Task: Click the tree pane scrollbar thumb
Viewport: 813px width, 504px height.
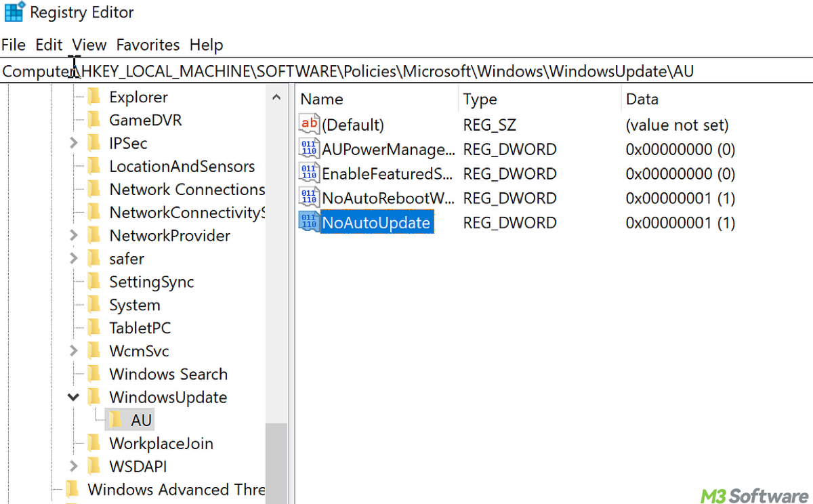Action: coord(276,463)
